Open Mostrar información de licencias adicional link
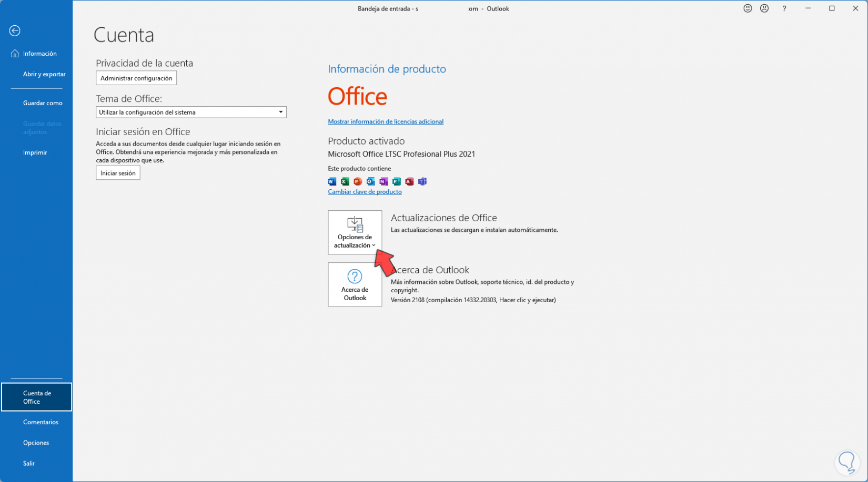Image resolution: width=868 pixels, height=482 pixels. [x=386, y=121]
